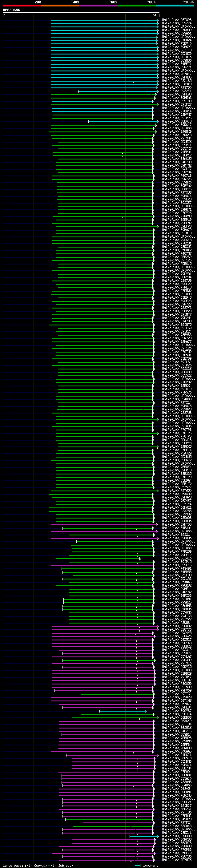197x868 pixels.
Task: Select label UniRef100_C5XWZ9
Action: pos(177,54)
